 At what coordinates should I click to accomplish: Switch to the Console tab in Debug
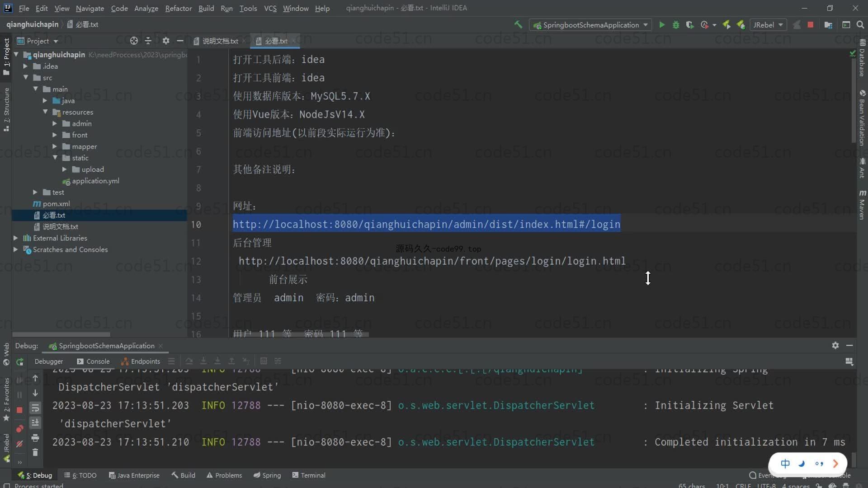tap(93, 361)
